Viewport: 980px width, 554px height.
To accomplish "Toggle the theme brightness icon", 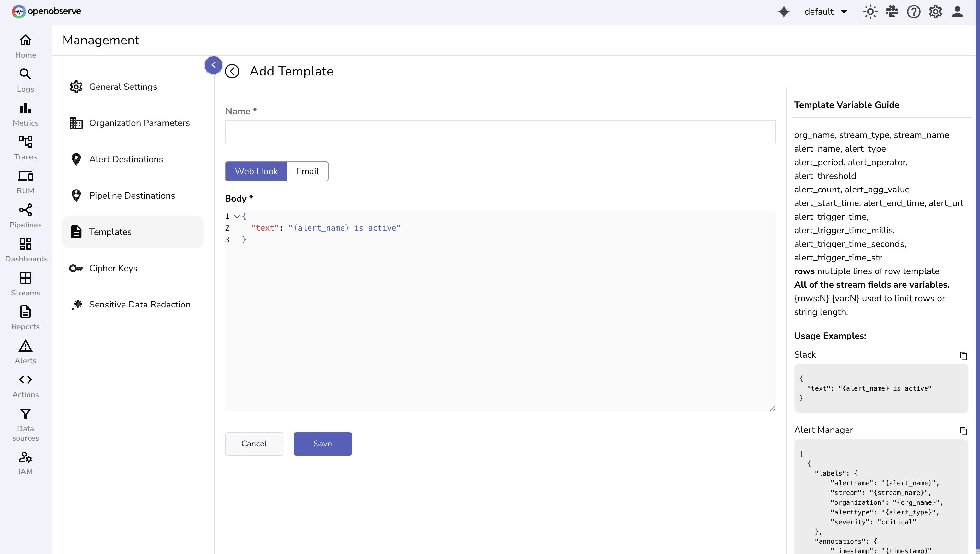I will coord(870,12).
